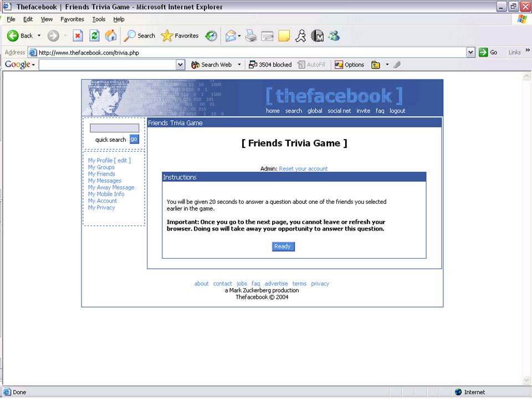The height and width of the screenshot is (399, 532).
Task: Open the address bar dropdown arrow
Action: click(x=470, y=52)
